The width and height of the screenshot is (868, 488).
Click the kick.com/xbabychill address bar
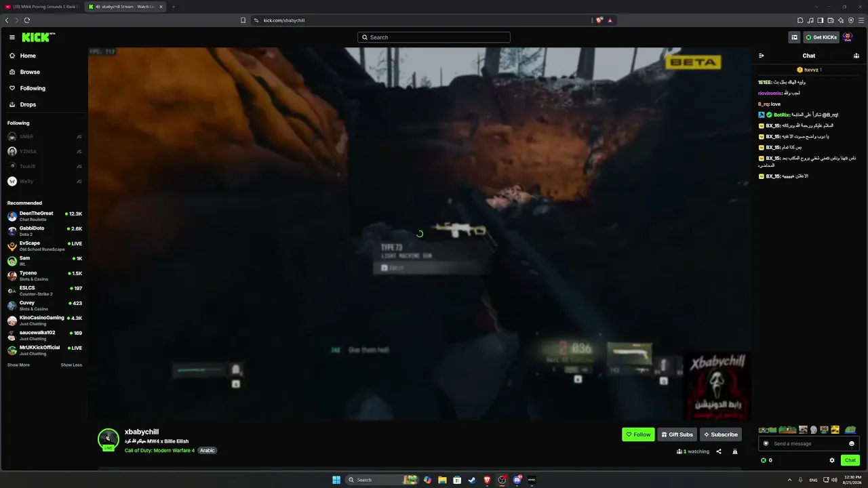(420, 20)
